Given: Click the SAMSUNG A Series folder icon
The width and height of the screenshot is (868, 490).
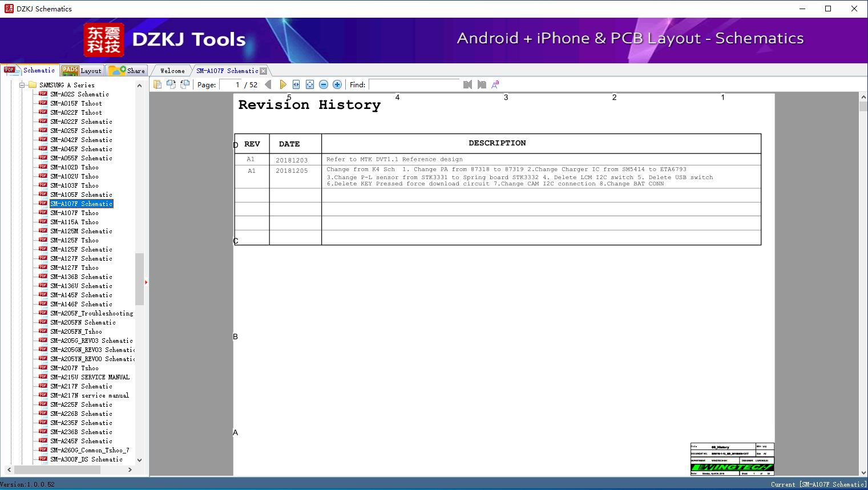Looking at the screenshot, I should click(x=32, y=85).
